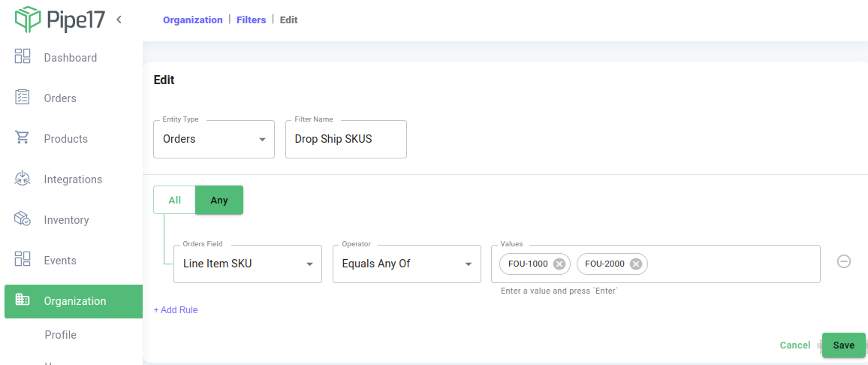Open Profile under Organization menu
The image size is (868, 365).
click(60, 335)
